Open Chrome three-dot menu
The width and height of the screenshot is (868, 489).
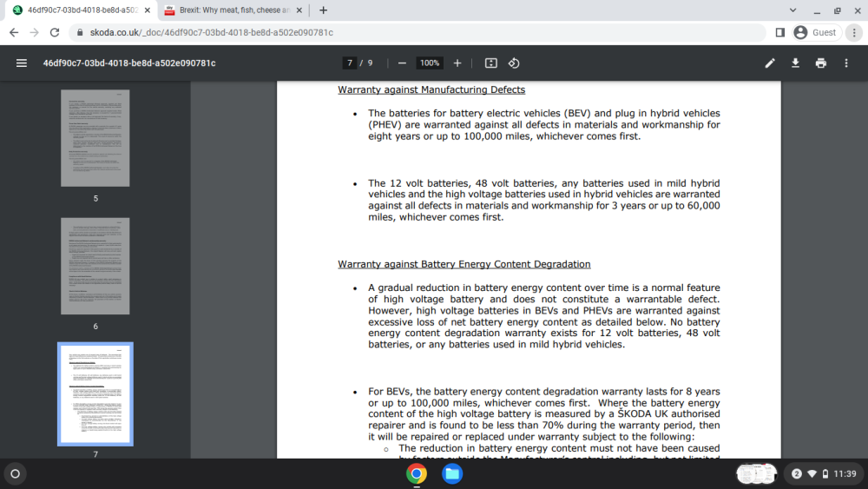click(854, 33)
